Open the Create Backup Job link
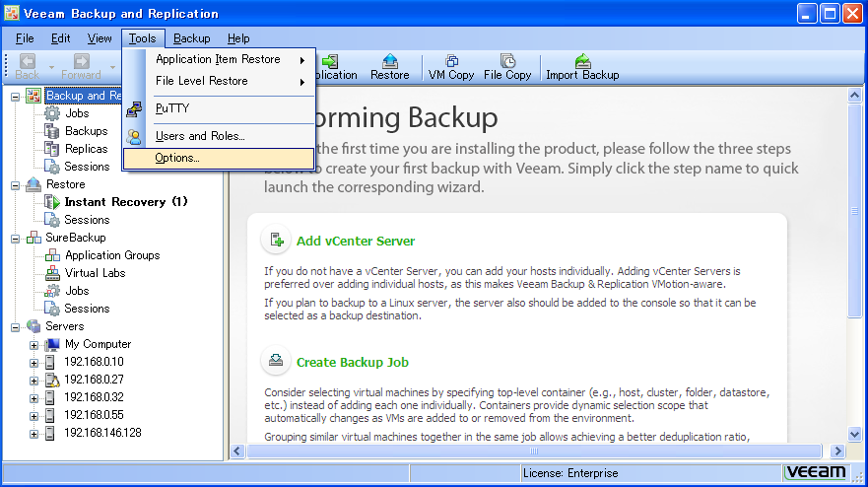Screen dimensions: 868x487 (x=353, y=363)
